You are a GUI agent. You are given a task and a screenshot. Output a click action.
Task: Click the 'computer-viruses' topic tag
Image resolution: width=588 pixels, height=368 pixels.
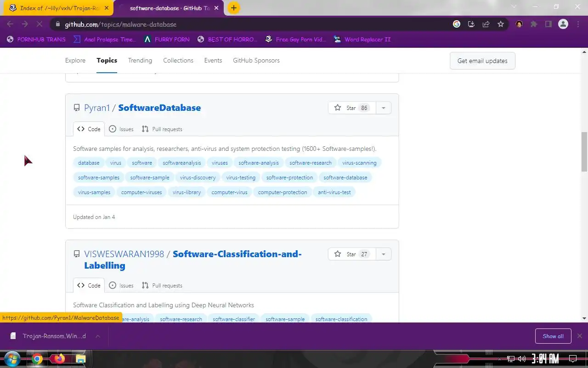point(141,192)
